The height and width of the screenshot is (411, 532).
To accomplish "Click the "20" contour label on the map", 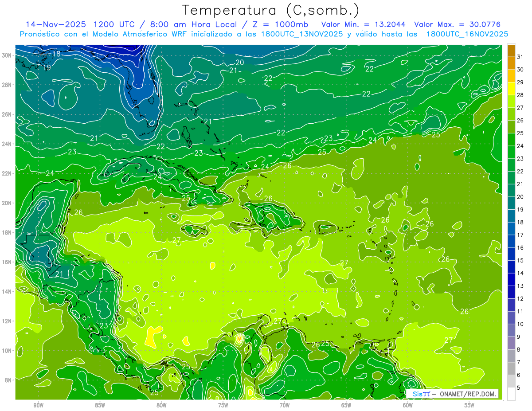I will [x=240, y=63].
